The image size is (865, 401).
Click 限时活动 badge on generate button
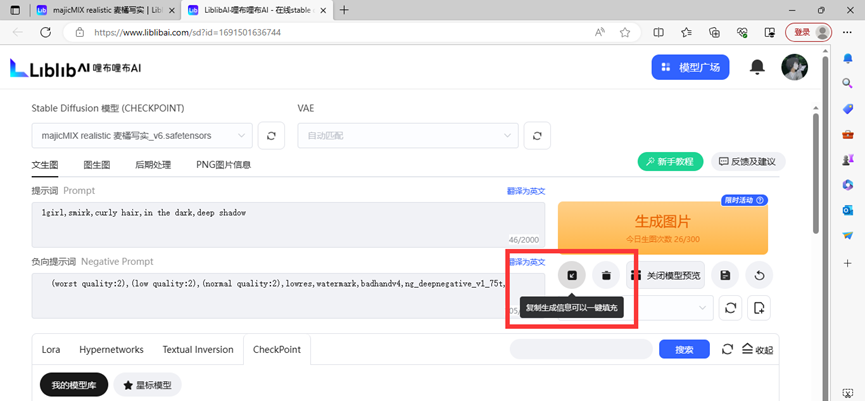point(744,200)
